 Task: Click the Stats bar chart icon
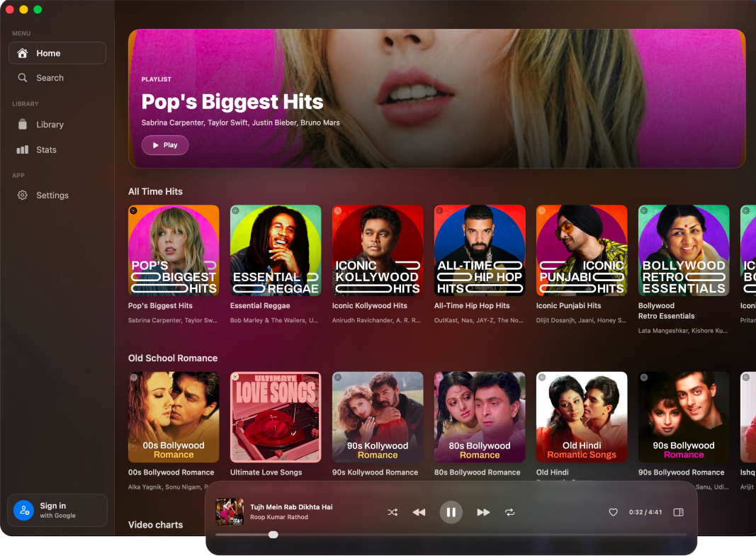(x=22, y=150)
